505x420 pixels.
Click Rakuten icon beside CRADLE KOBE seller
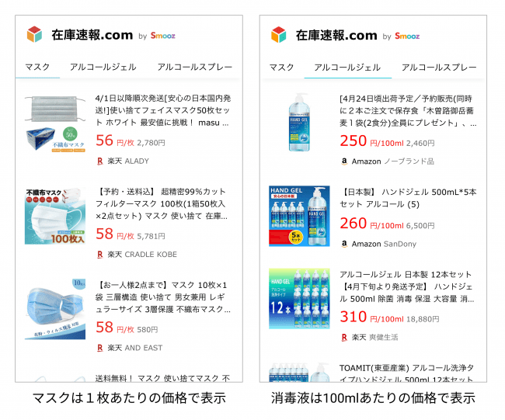tap(100, 255)
